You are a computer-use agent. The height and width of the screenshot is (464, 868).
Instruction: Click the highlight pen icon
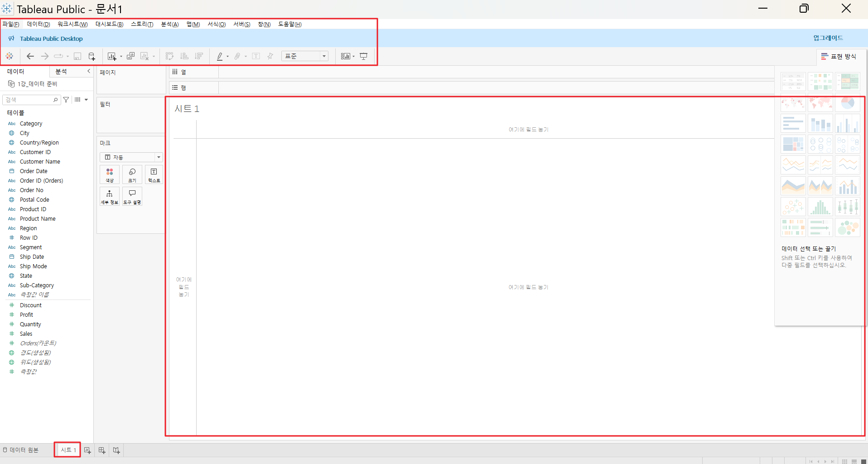tap(220, 56)
